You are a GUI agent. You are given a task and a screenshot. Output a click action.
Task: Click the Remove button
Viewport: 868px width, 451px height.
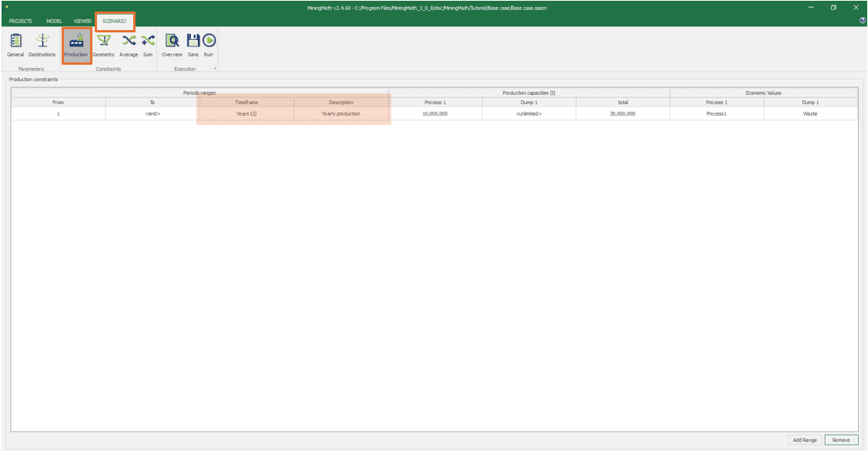pyautogui.click(x=841, y=440)
